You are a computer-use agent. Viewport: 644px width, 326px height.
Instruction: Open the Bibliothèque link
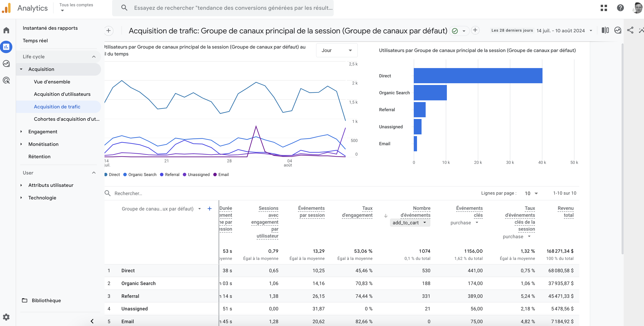click(46, 300)
